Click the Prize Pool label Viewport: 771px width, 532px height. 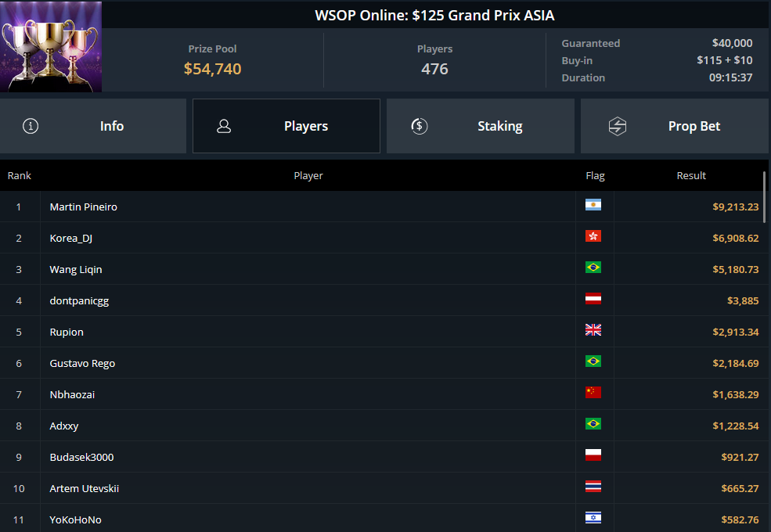click(x=212, y=49)
